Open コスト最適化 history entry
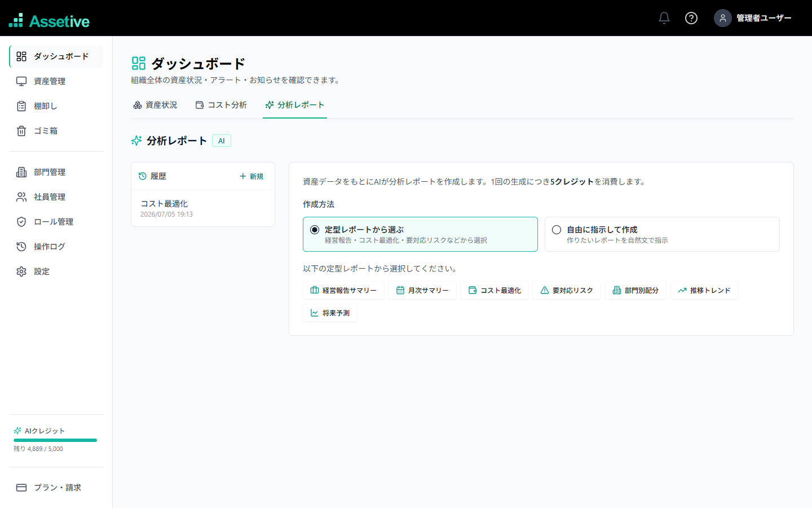Viewport: 812px width, 508px height. point(203,208)
